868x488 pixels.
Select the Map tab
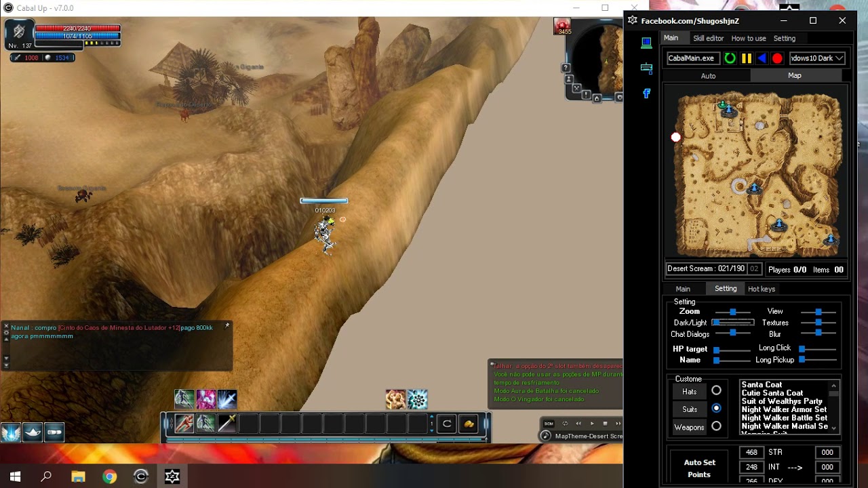point(795,75)
